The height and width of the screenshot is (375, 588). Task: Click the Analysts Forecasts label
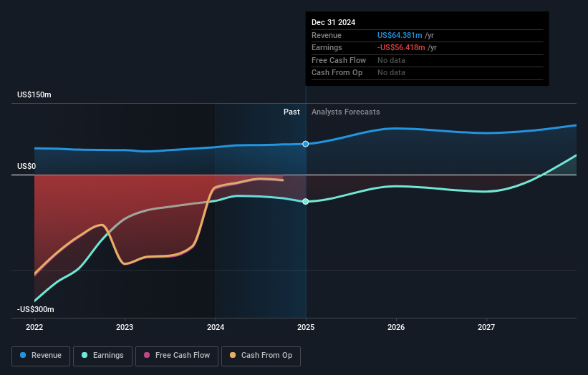tap(346, 112)
